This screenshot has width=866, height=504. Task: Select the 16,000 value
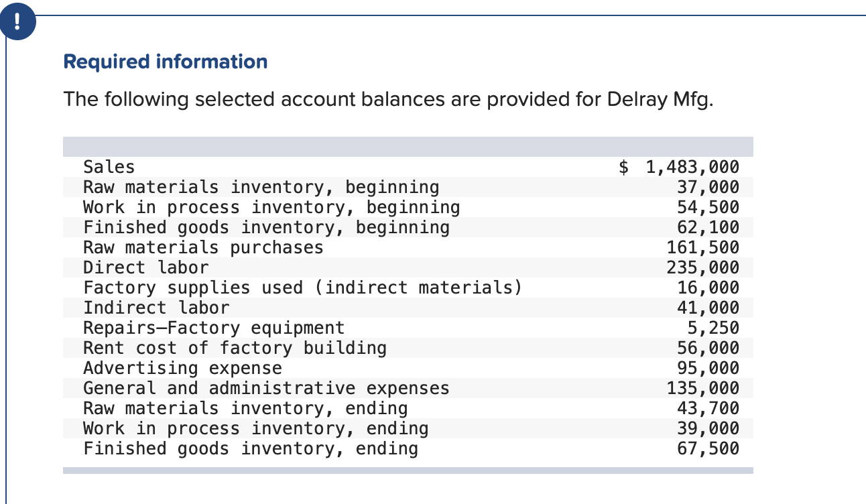click(708, 288)
